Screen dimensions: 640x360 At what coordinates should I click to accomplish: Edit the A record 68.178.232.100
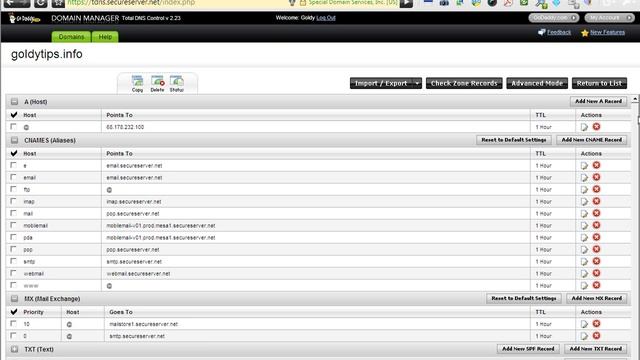tap(584, 127)
